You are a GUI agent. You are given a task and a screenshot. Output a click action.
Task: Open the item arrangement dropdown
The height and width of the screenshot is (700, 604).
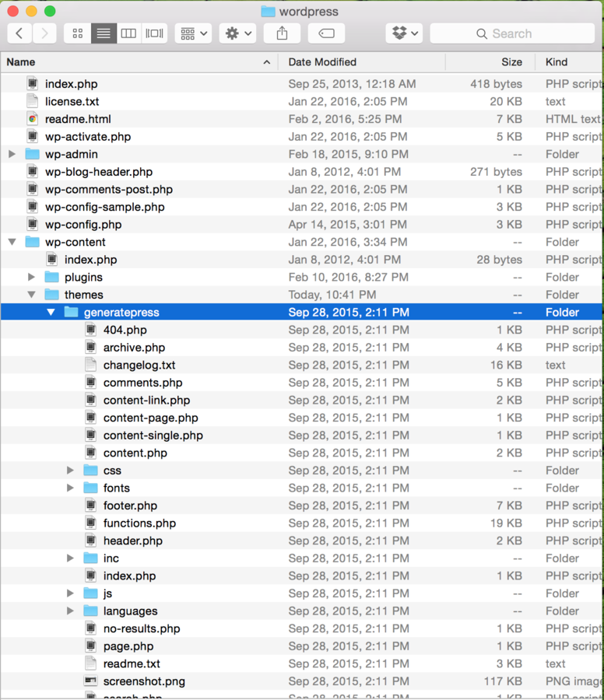pos(194,33)
